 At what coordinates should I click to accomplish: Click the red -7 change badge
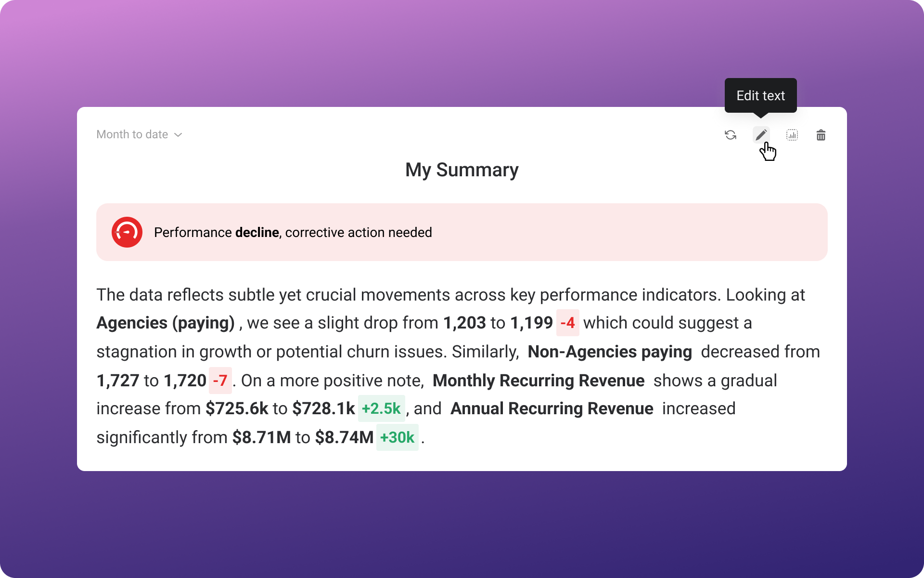coord(220,380)
